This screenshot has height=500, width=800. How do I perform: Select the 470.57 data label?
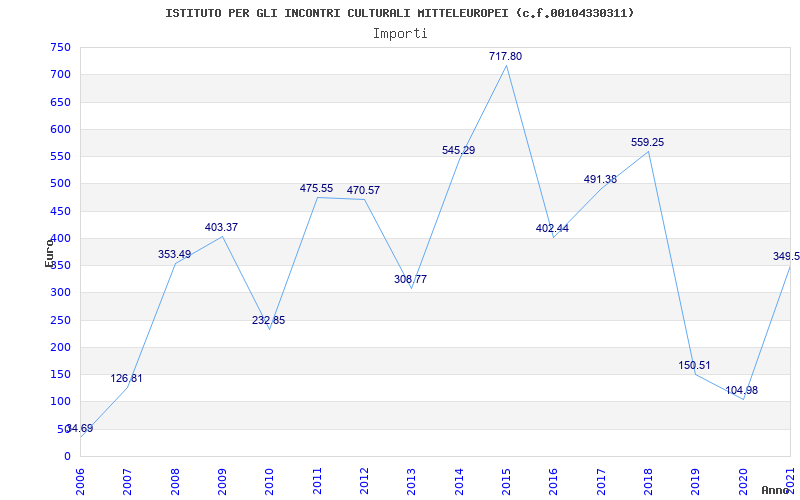tap(363, 190)
